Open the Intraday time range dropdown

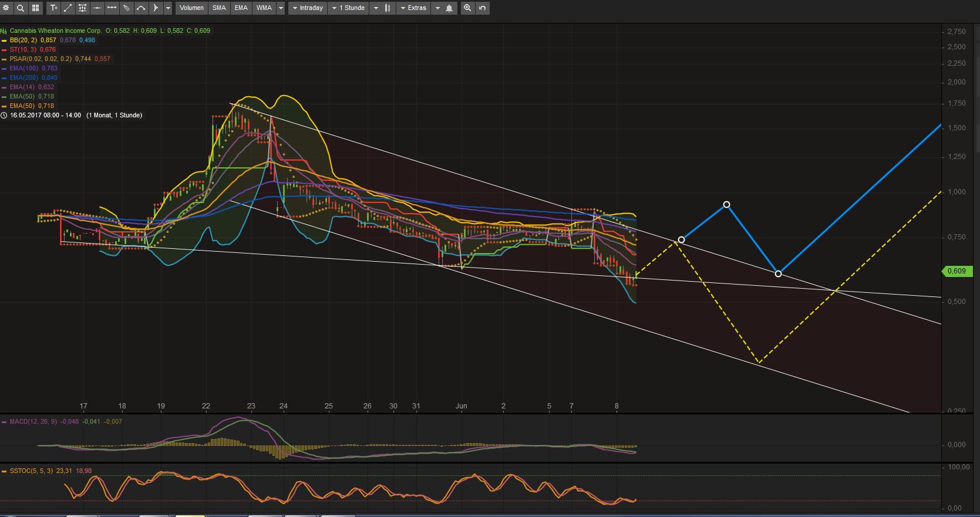[307, 8]
